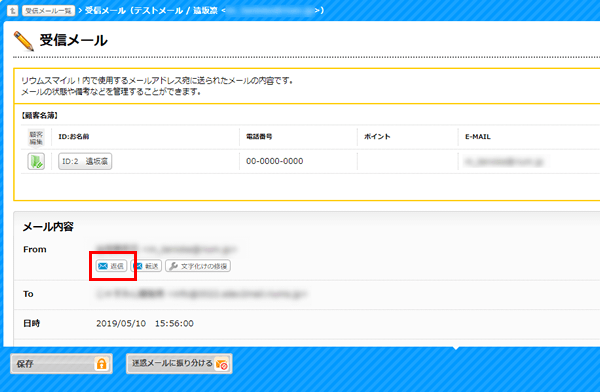This screenshot has height=392, width=600.
Task: Click the 電話番号 column header
Action: [x=259, y=137]
